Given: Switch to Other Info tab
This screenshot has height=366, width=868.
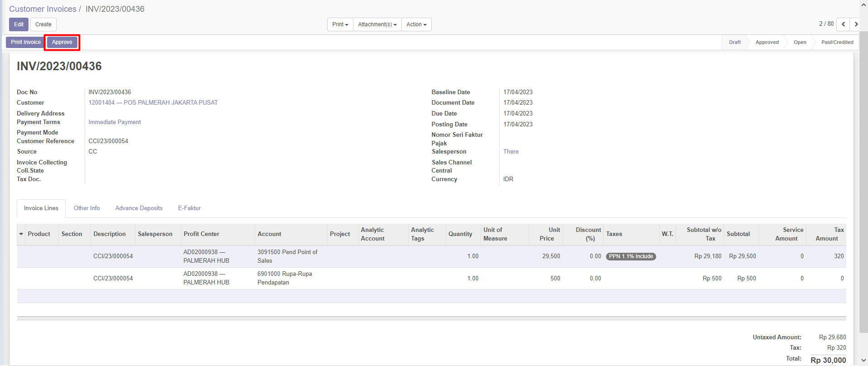Looking at the screenshot, I should [x=87, y=208].
